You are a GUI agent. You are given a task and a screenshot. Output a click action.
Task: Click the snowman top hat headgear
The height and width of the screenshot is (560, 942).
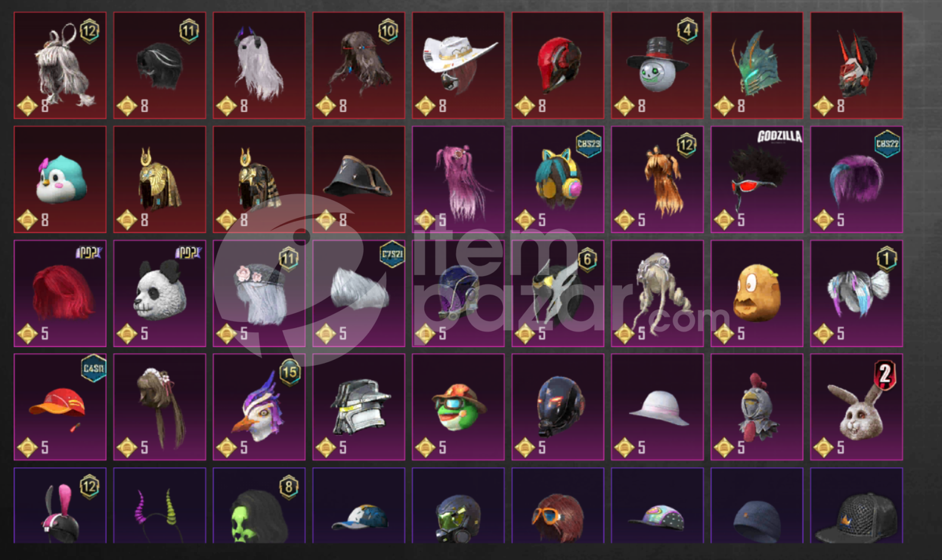point(657,65)
